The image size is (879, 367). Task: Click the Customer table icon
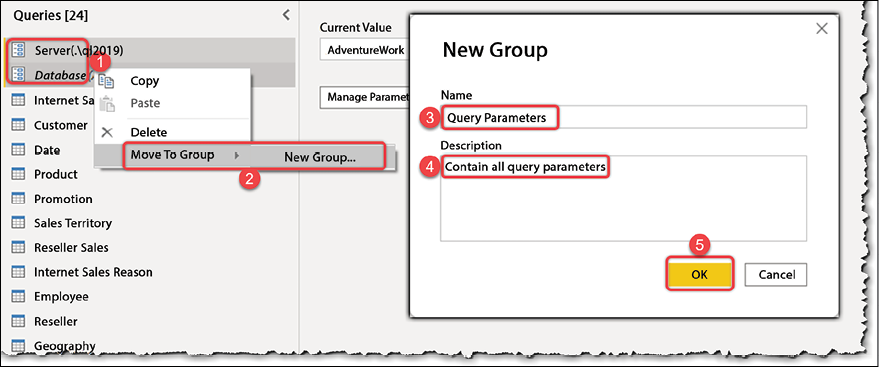coord(18,124)
